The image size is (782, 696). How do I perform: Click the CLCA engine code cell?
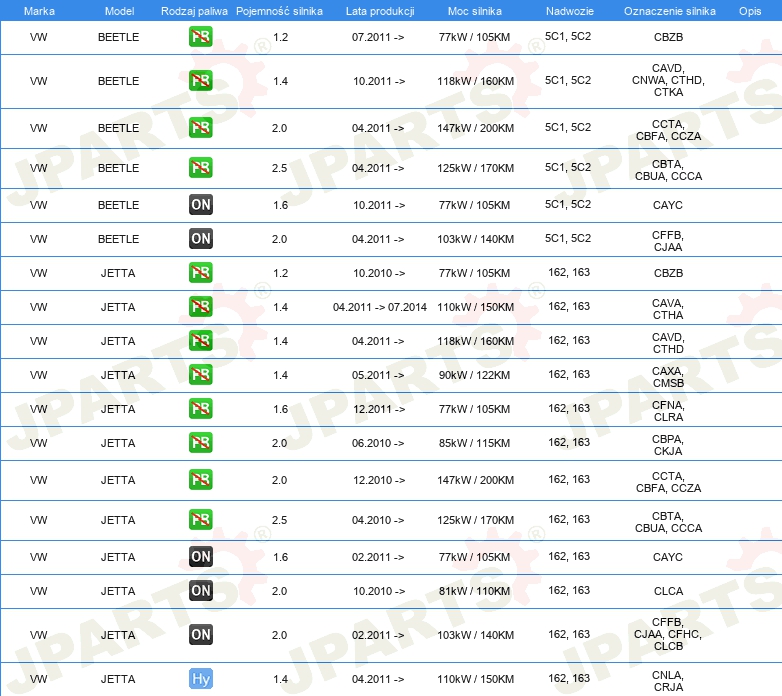[x=667, y=591]
